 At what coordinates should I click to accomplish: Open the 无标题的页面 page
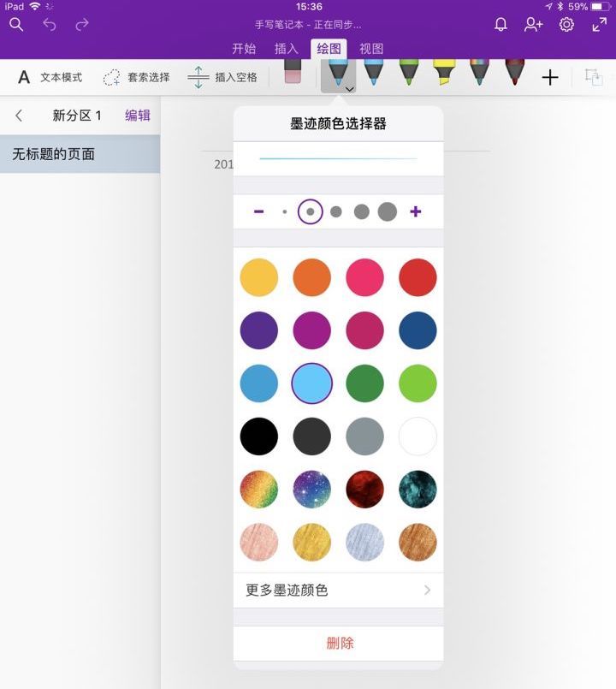[80, 154]
